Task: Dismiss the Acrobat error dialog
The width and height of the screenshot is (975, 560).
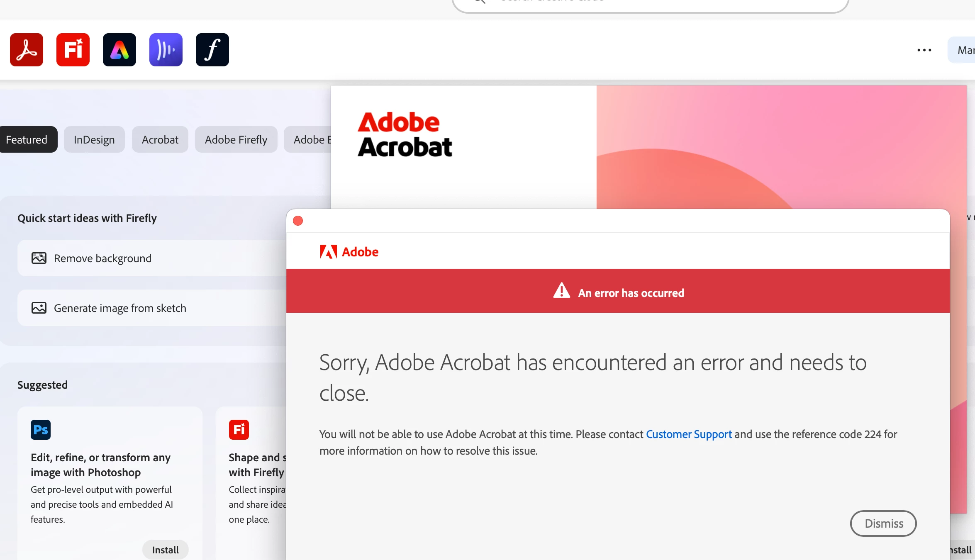Action: [x=883, y=523]
